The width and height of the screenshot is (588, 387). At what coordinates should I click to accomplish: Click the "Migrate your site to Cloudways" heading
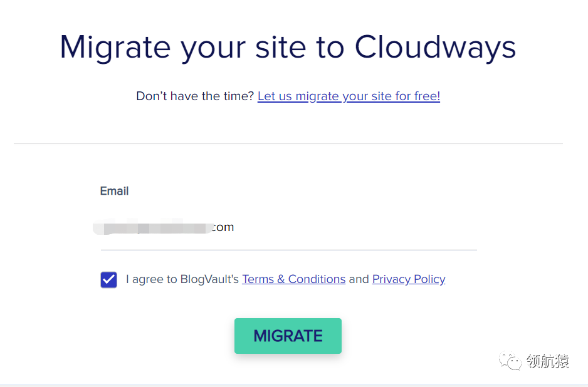pyautogui.click(x=288, y=47)
